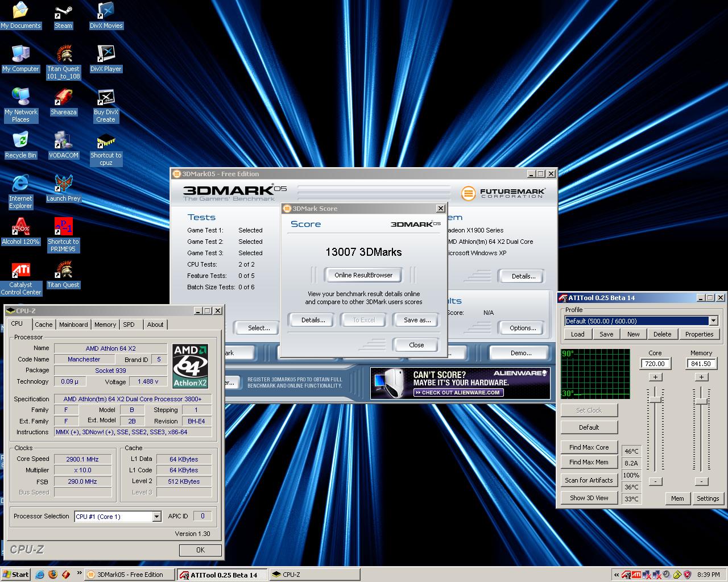The width and height of the screenshot is (728, 582).
Task: Switch to the SPD tab in CPU-Z
Action: point(129,325)
